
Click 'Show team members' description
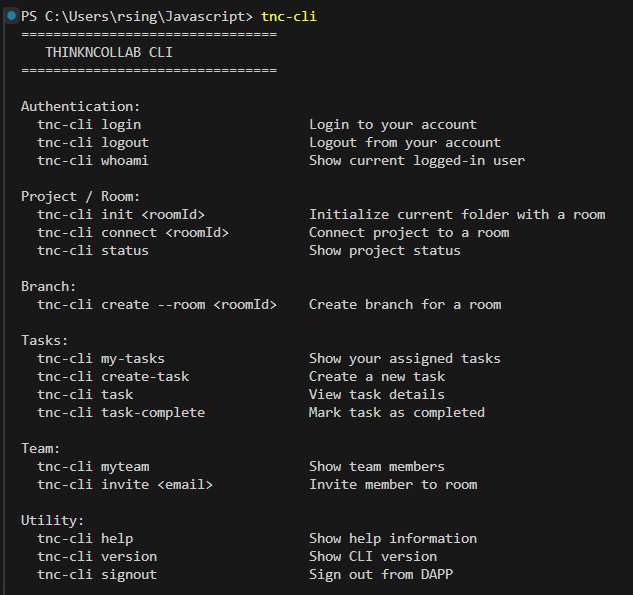tap(377, 467)
